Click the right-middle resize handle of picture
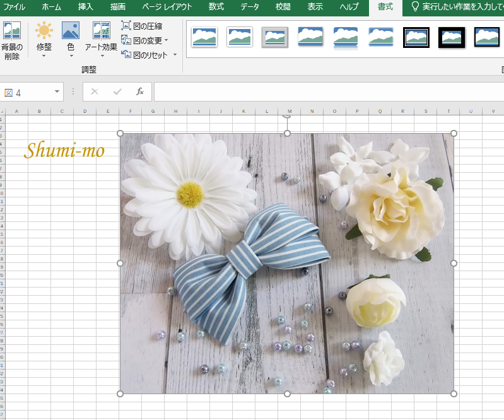This screenshot has height=420, width=504. pyautogui.click(x=454, y=264)
